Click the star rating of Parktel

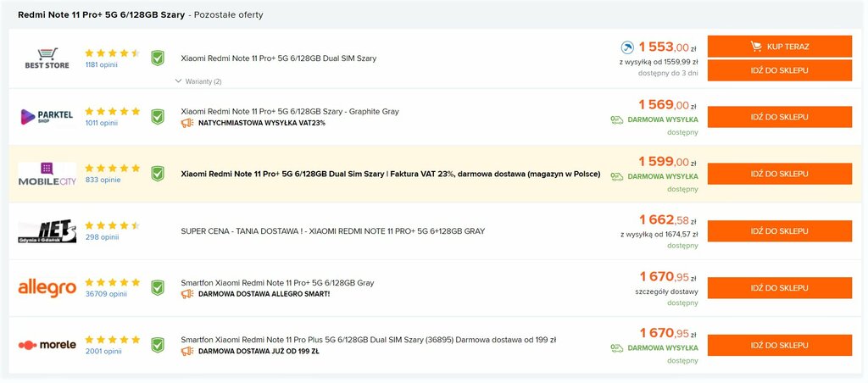(113, 111)
